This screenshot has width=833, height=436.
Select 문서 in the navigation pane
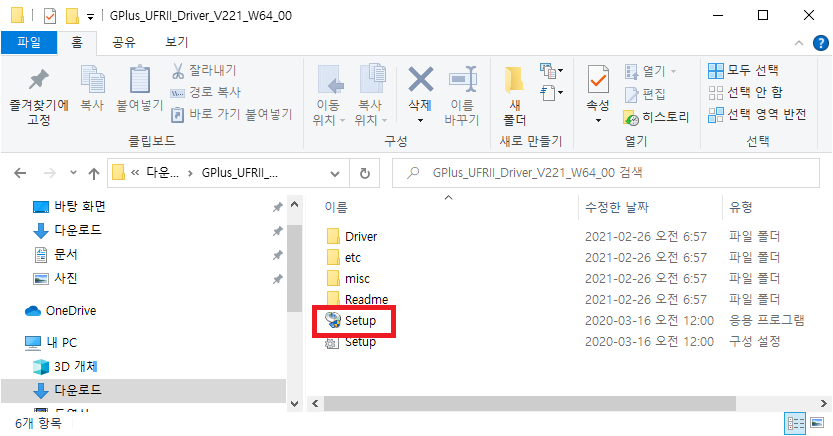pyautogui.click(x=65, y=254)
